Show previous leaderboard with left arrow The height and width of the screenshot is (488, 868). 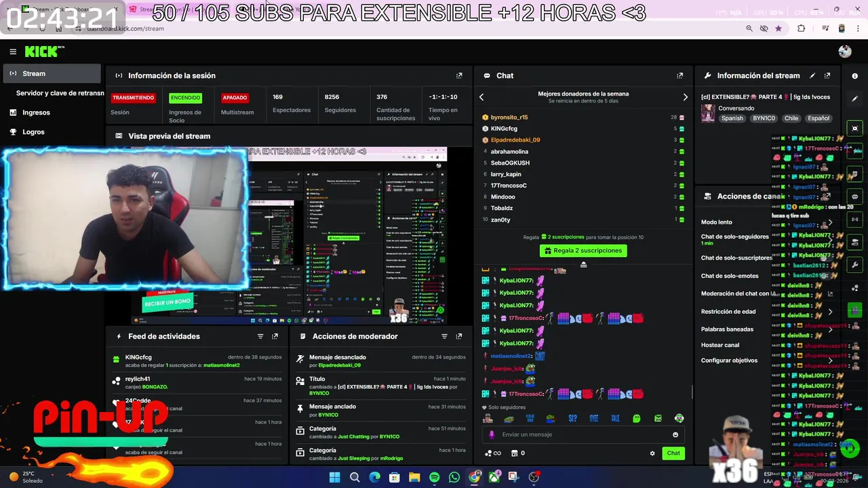click(481, 97)
